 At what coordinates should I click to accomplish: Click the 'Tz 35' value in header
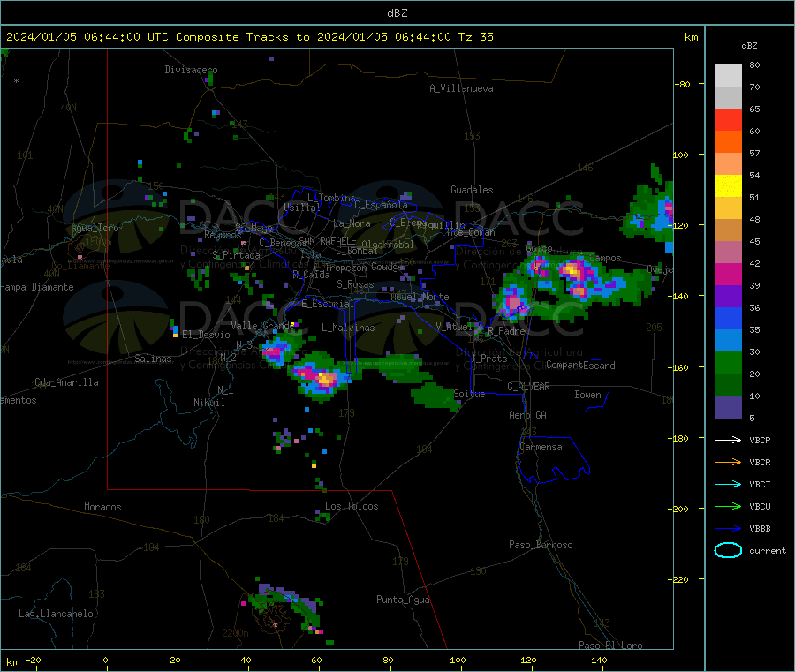coord(475,37)
